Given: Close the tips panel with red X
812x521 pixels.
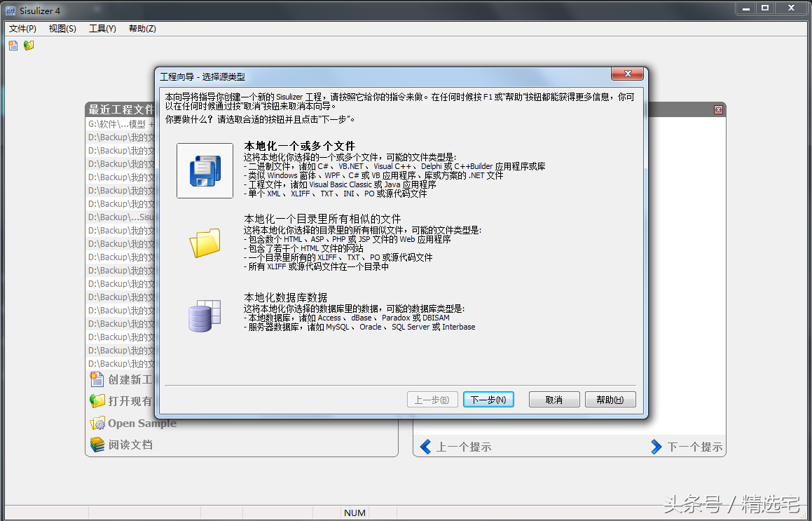Looking at the screenshot, I should coord(718,109).
